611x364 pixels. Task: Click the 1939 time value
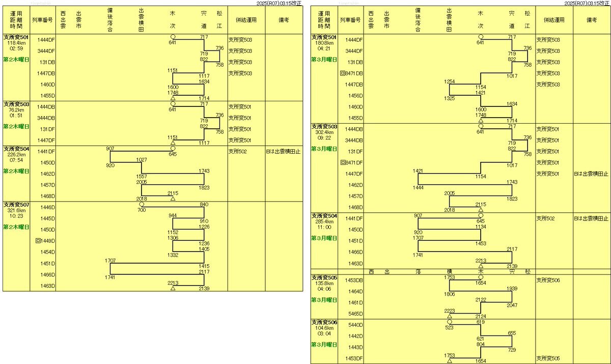(x=512, y=288)
